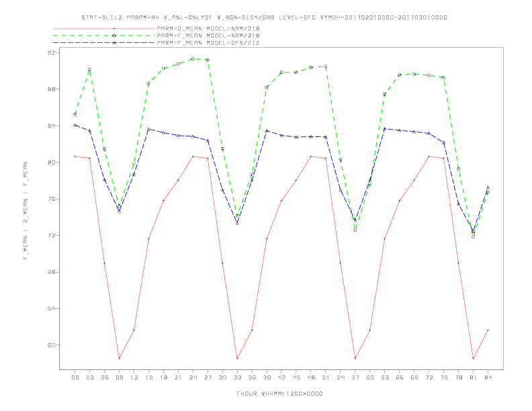This screenshot has height=411, width=532.
Task: Click x-axis forecast hour label 75
Action: tap(444, 377)
